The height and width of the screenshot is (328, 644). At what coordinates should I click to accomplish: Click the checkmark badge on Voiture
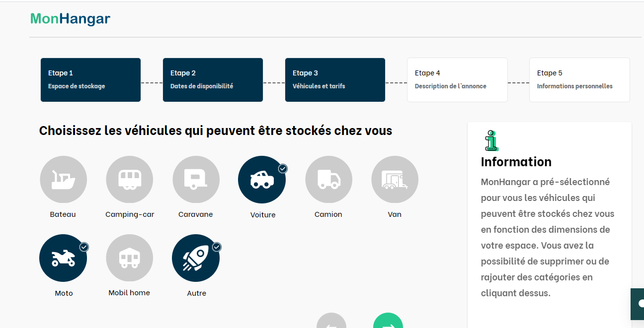coord(283,169)
